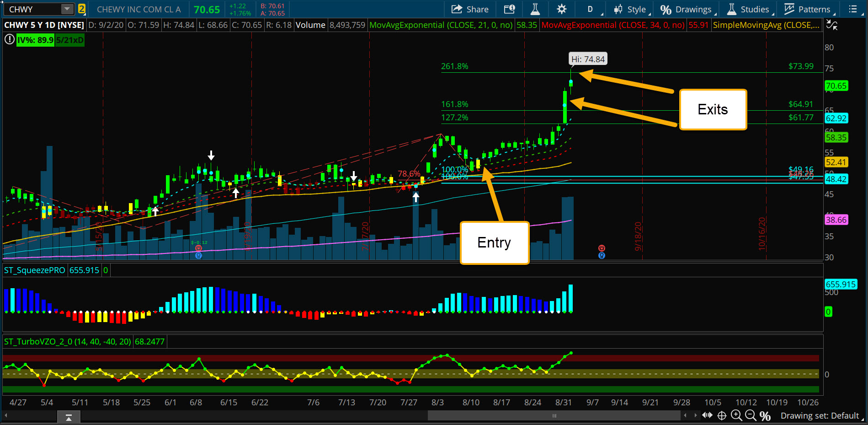Image resolution: width=868 pixels, height=425 pixels.
Task: Open the Studies dropdown menu
Action: [755, 9]
